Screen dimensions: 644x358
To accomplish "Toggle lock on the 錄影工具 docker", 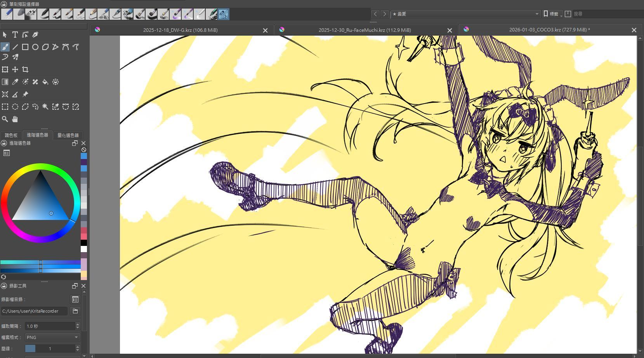I will click(4, 286).
